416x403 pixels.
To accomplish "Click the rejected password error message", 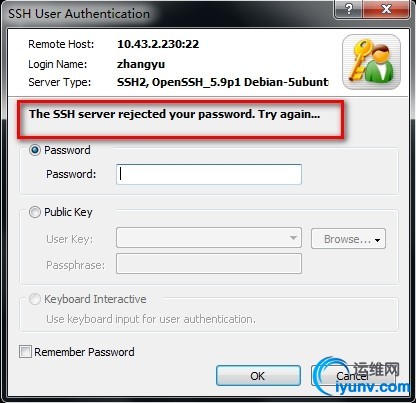I will (x=175, y=114).
